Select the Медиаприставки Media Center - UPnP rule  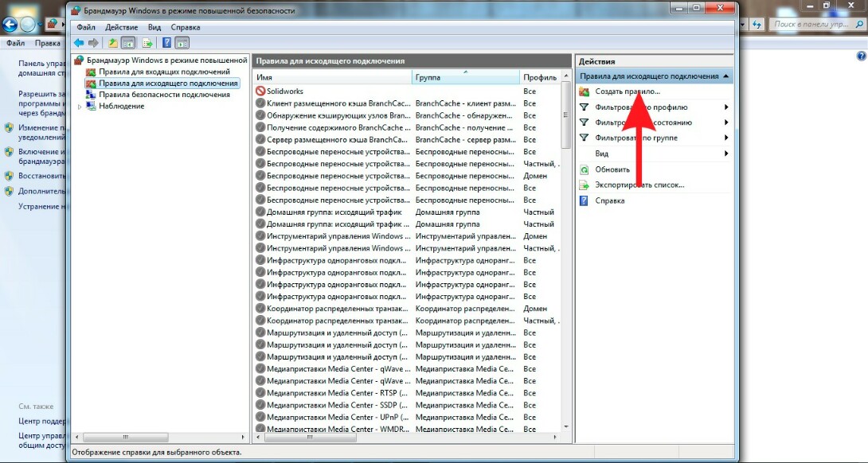(407, 417)
